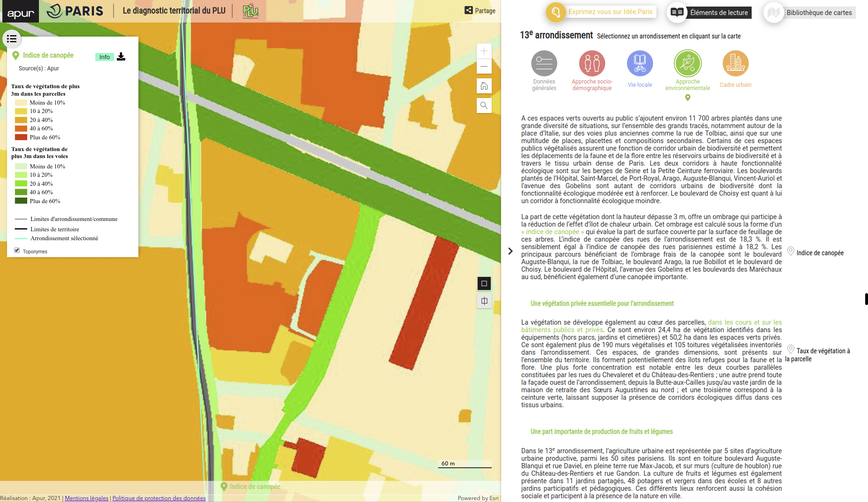The image size is (868, 502).
Task: Enable split map comparison view
Action: [484, 301]
